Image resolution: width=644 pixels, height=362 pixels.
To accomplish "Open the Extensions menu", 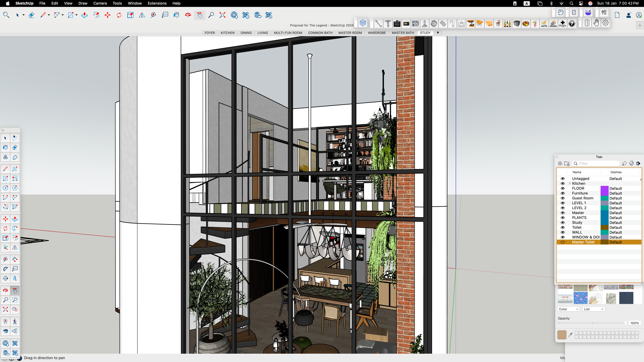I will 157,3.
